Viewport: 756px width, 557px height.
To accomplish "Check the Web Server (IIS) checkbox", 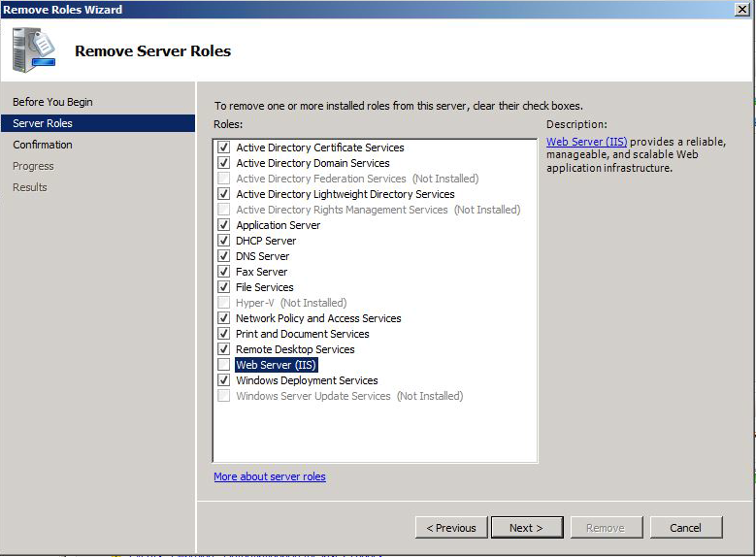I will pos(224,365).
